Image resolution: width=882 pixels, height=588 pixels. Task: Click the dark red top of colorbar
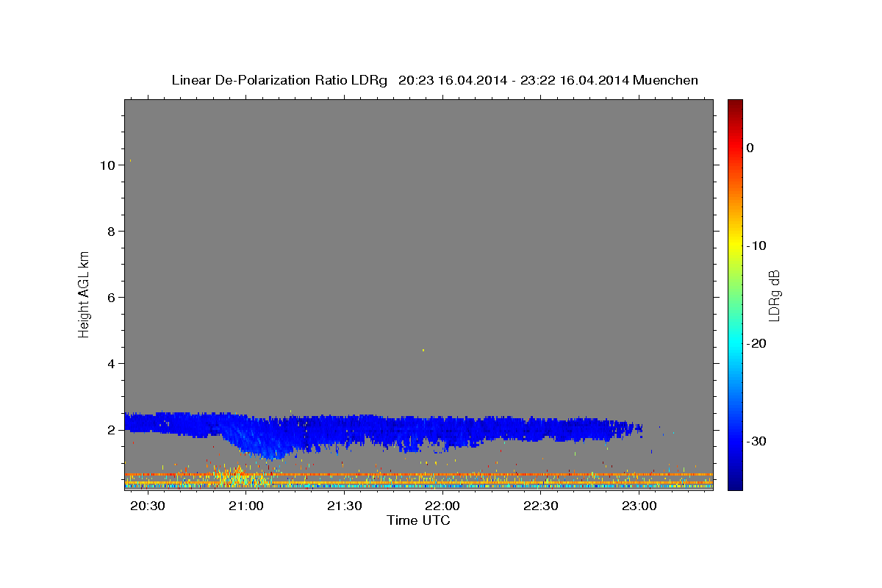click(735, 104)
